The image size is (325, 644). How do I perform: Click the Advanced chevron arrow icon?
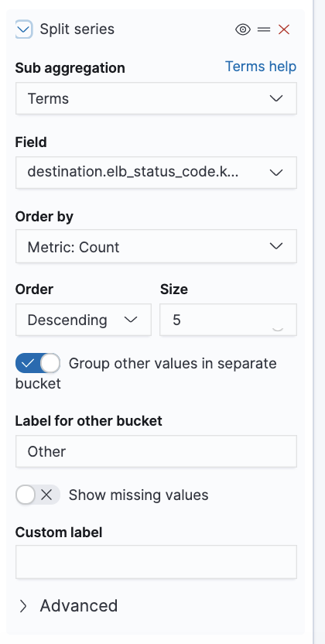23,606
